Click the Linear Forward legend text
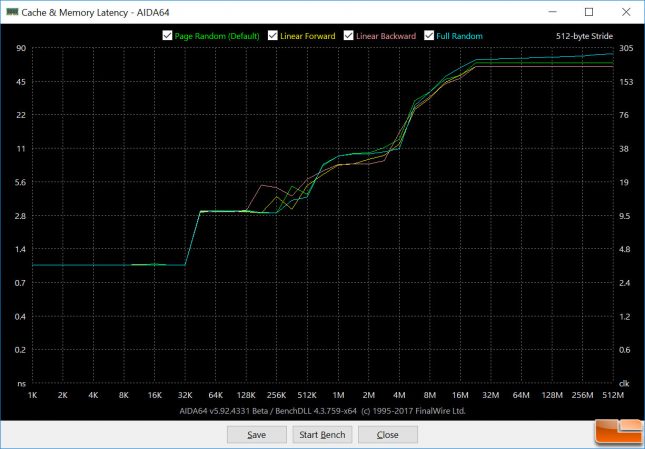Image resolution: width=645 pixels, height=449 pixels. tap(308, 36)
